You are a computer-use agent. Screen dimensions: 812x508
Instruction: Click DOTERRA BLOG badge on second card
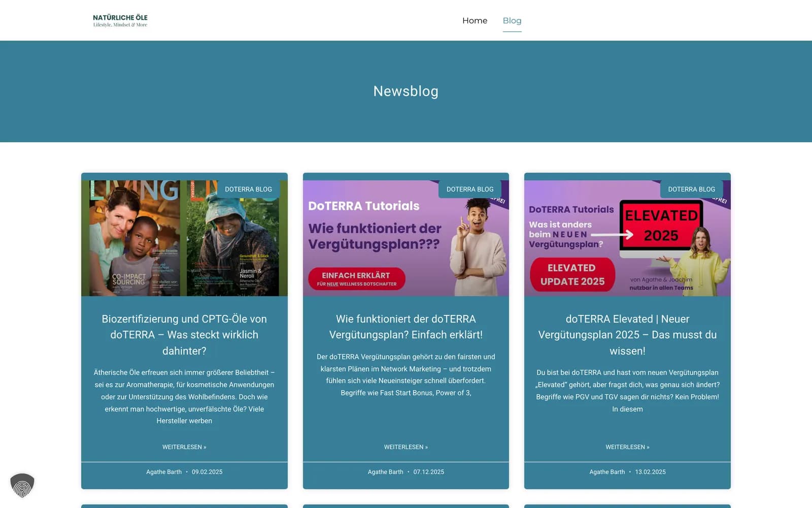(x=470, y=189)
